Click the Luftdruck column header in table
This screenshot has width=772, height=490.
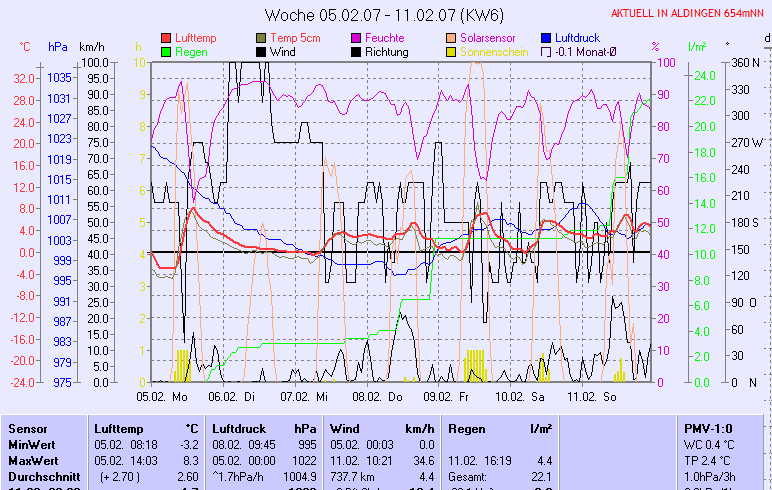[x=239, y=428]
